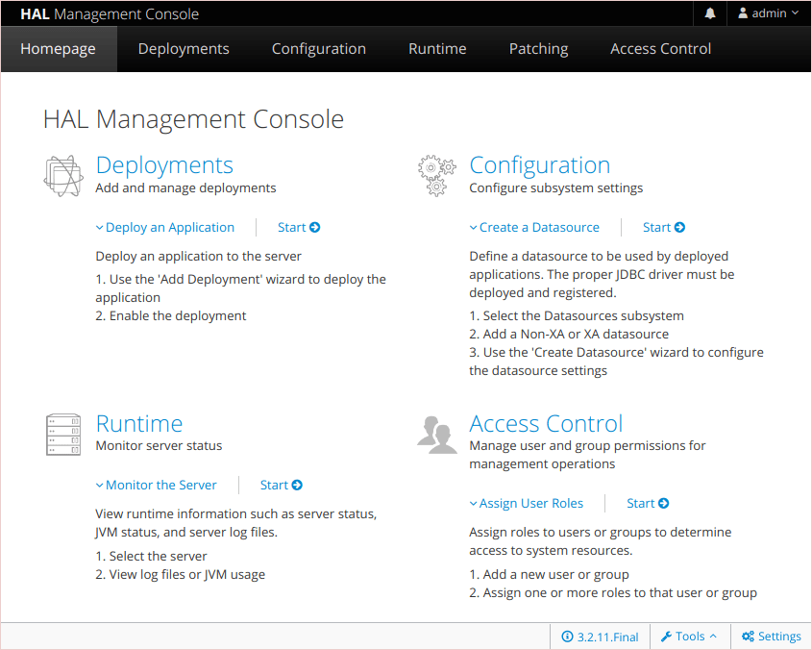Open the notifications bell icon
Viewport: 812px width, 650px height.
click(x=710, y=13)
